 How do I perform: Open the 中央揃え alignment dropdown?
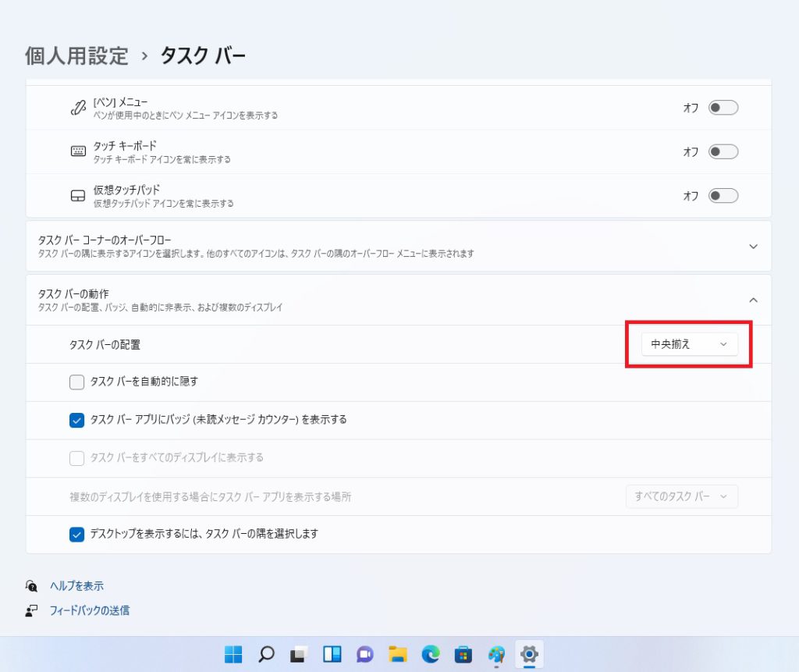689,344
